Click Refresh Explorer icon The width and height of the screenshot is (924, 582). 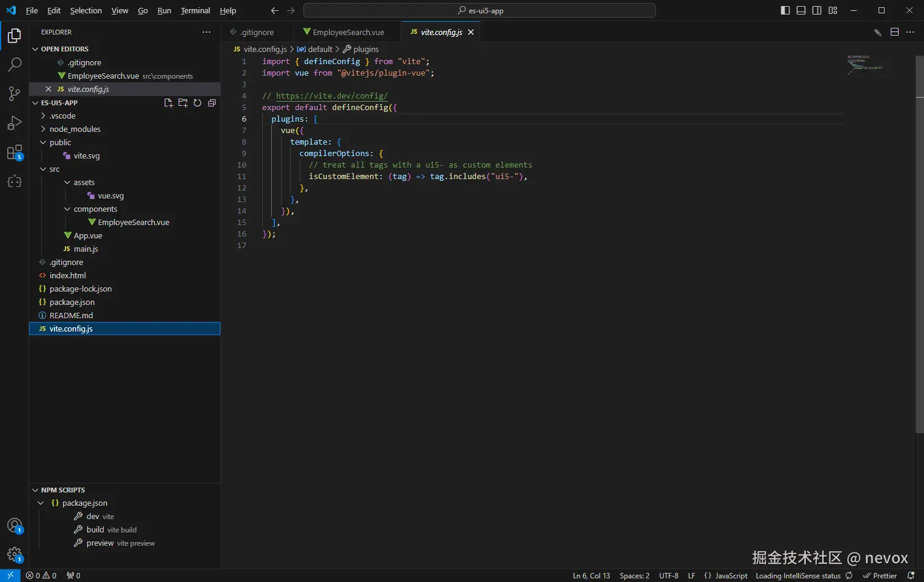point(197,103)
